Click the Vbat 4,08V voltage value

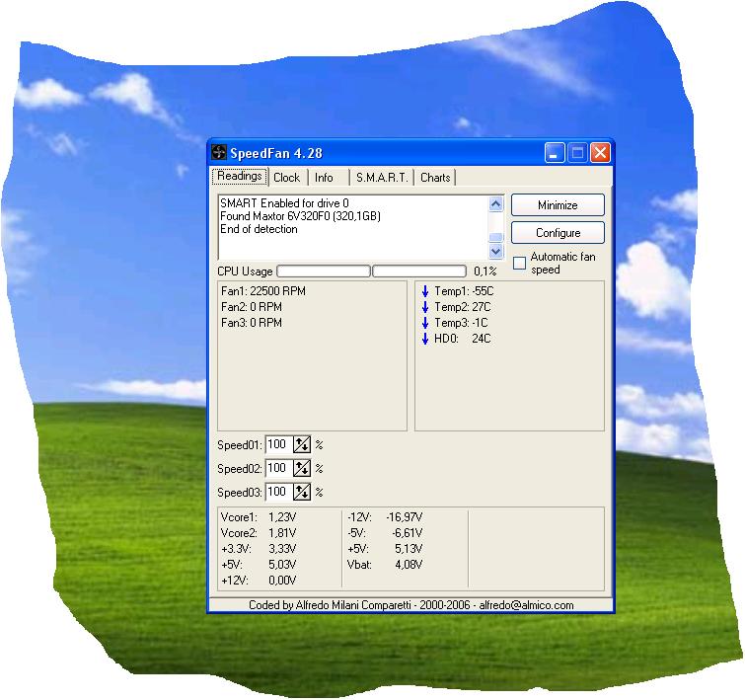tap(409, 565)
